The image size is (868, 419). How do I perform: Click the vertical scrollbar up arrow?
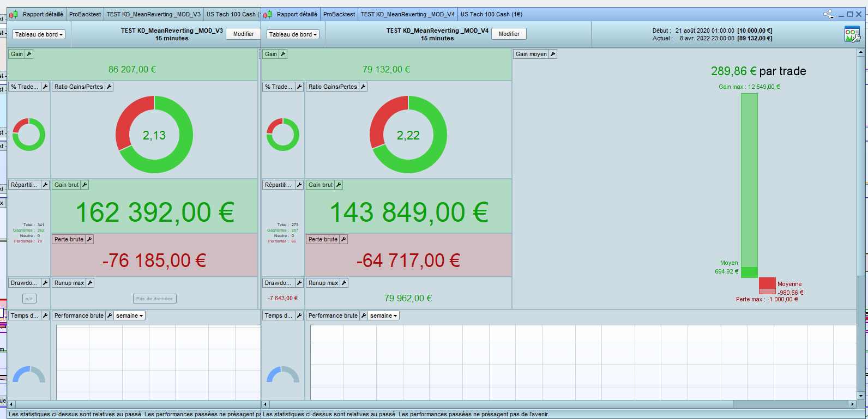pos(861,52)
